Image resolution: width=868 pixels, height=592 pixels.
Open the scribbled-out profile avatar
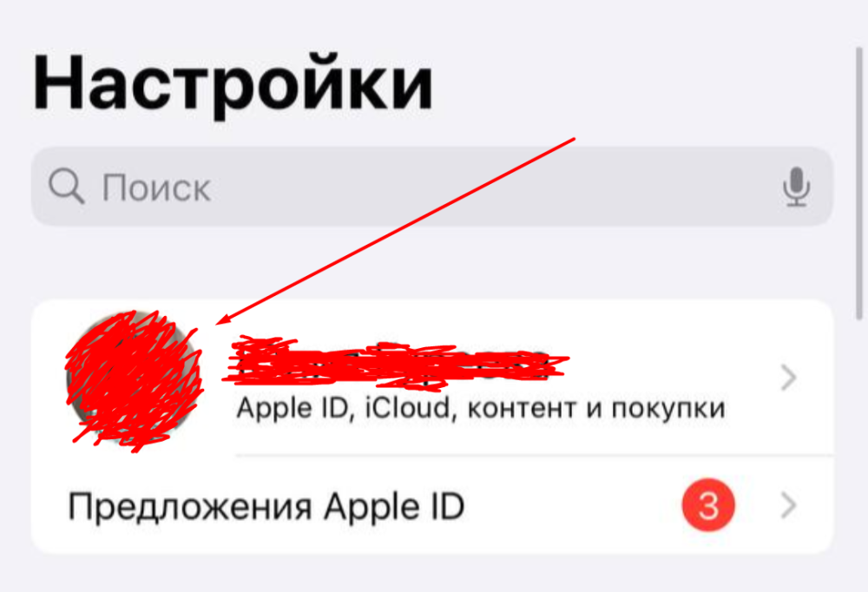(x=134, y=381)
